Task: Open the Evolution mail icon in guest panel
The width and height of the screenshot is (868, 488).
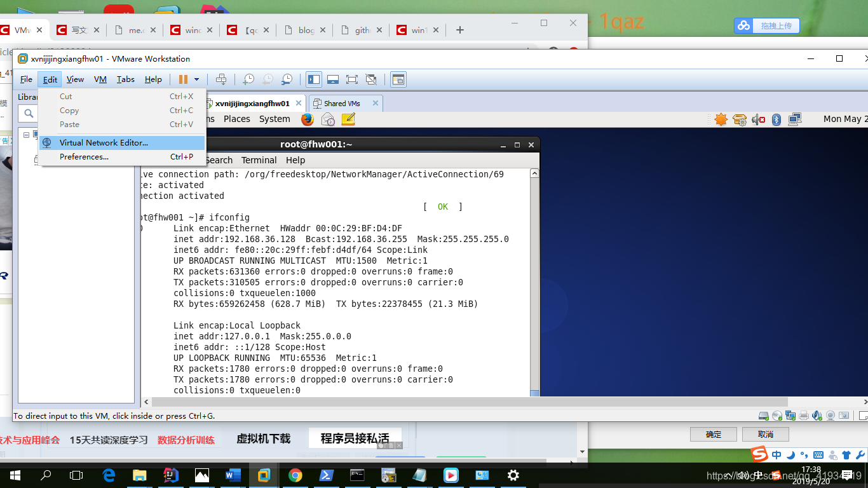Action: pyautogui.click(x=328, y=119)
